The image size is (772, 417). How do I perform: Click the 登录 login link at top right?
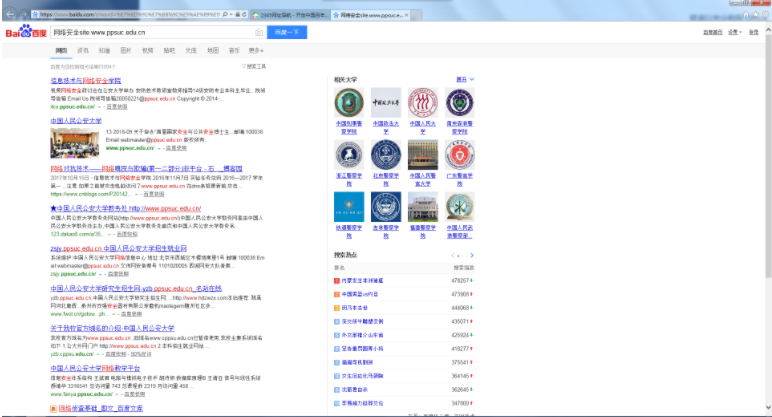click(x=753, y=32)
